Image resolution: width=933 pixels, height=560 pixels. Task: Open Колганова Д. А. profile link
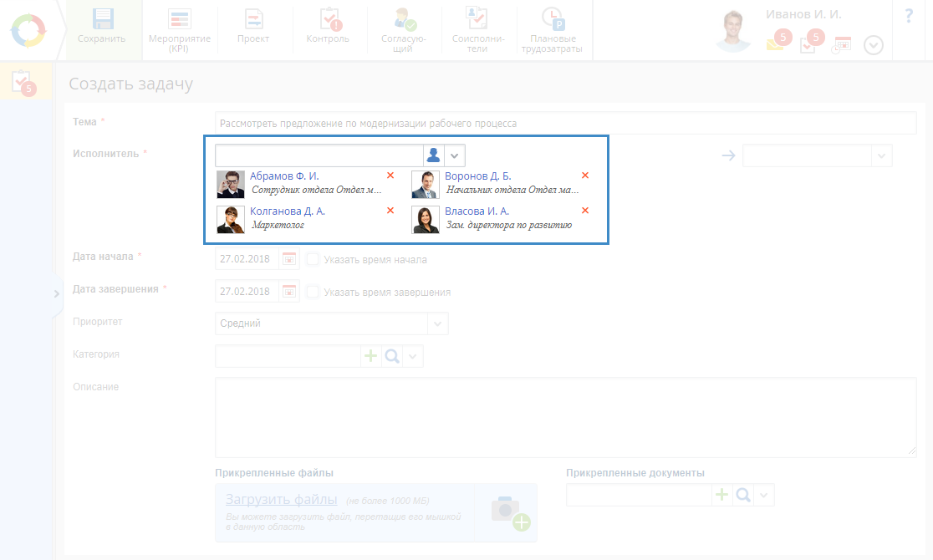(288, 211)
